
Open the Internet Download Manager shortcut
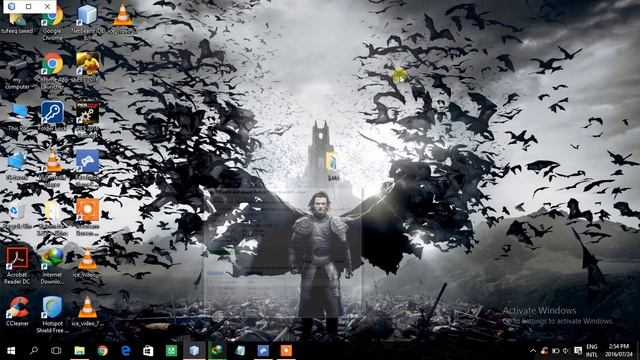pyautogui.click(x=52, y=265)
